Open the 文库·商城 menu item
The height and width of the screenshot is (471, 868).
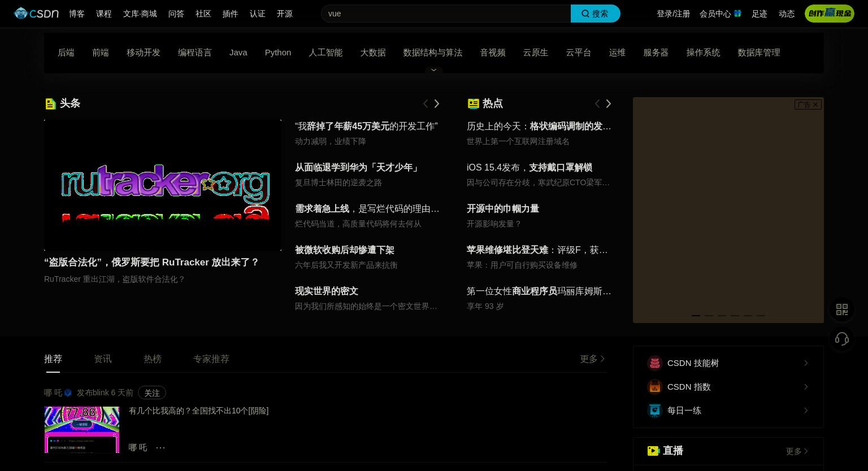tap(140, 14)
